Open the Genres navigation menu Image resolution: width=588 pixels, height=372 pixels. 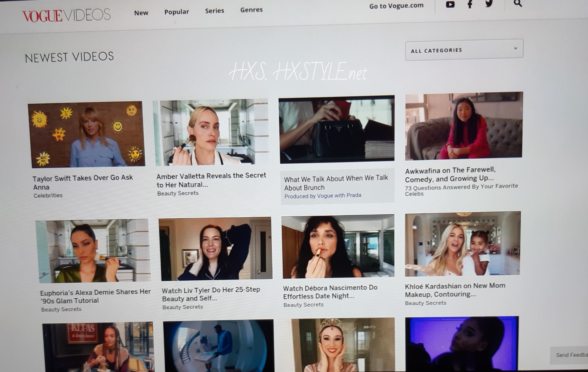pyautogui.click(x=251, y=10)
